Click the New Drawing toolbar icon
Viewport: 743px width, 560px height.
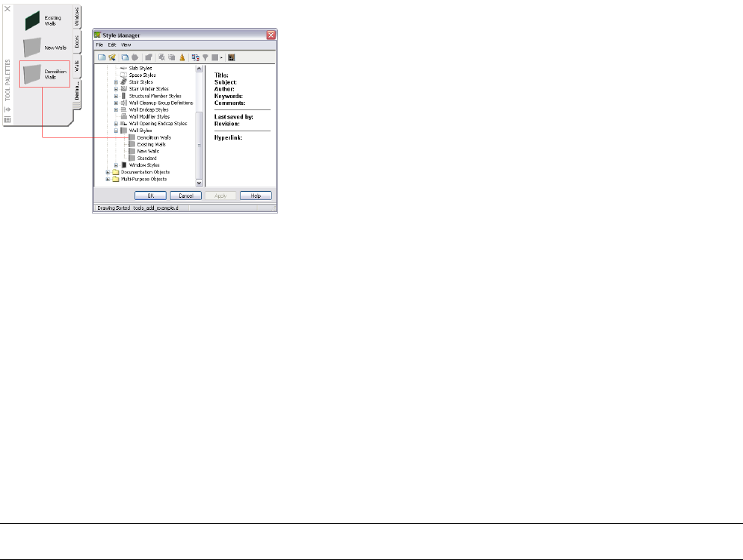[x=102, y=57]
